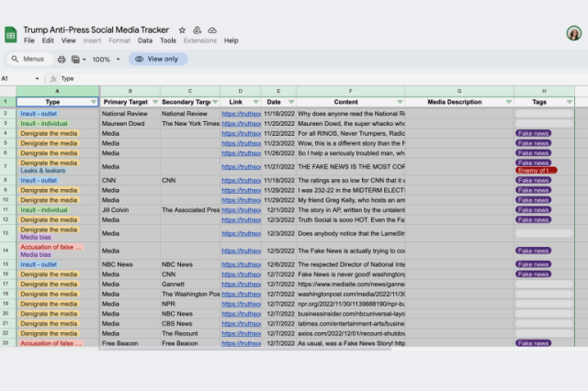Click the Name Box showing A1

click(x=11, y=79)
